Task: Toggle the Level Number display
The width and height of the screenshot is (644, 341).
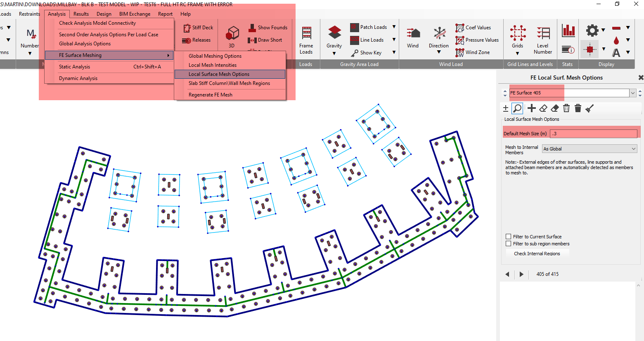Action: pos(543,33)
